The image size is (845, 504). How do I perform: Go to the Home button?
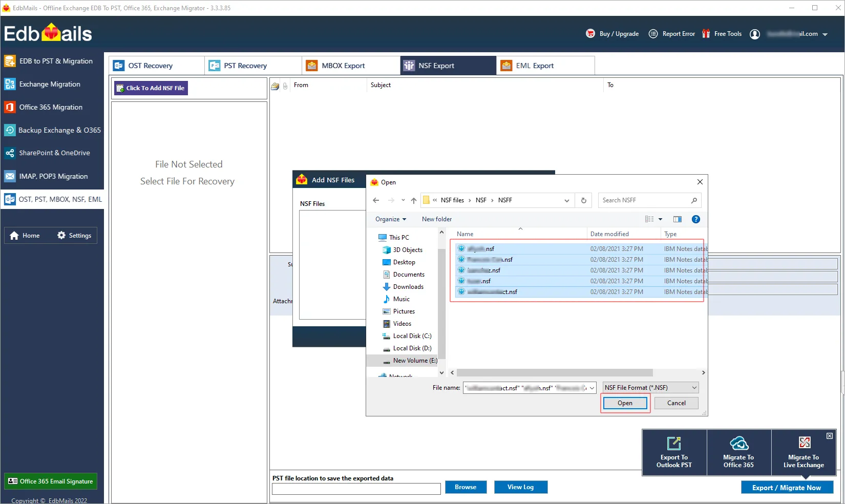tap(25, 236)
